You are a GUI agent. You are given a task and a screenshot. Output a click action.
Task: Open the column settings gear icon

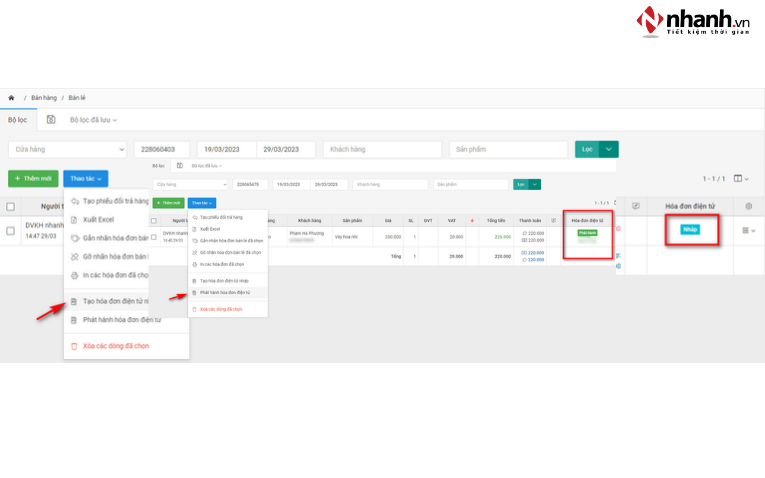(x=749, y=206)
